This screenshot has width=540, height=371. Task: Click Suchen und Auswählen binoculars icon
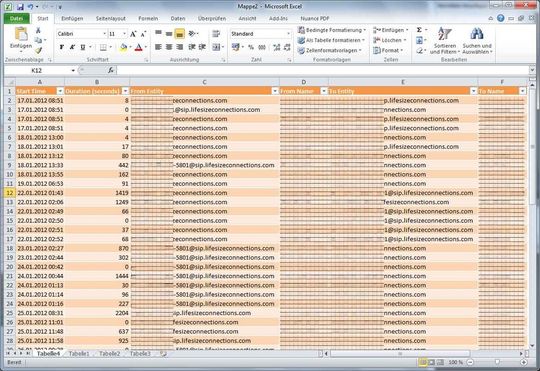coord(477,34)
